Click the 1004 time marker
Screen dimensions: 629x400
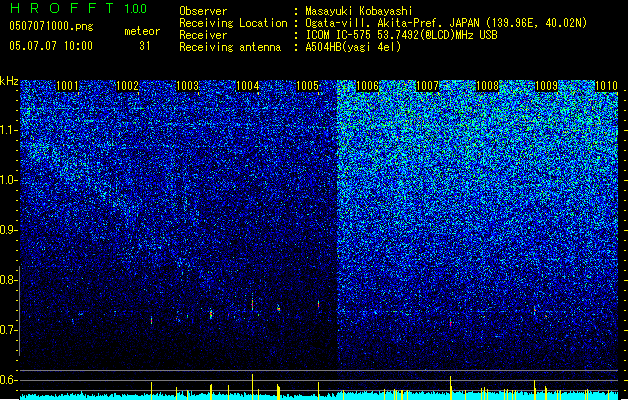(x=248, y=86)
